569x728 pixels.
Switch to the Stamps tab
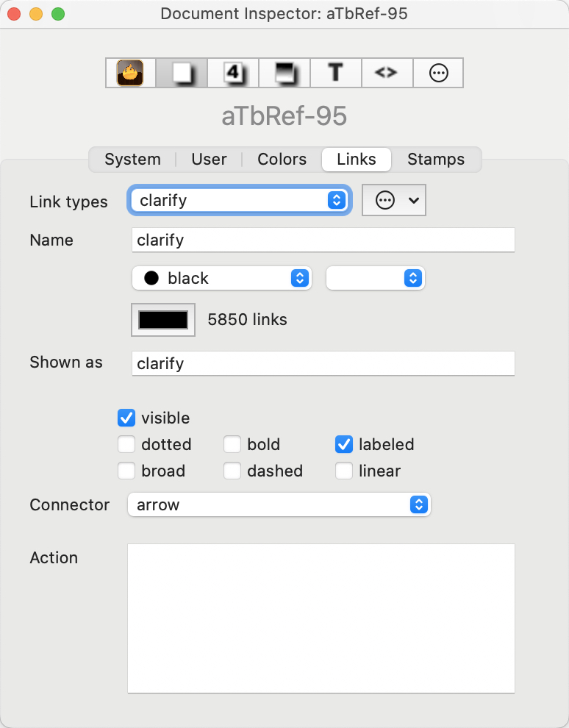(436, 159)
